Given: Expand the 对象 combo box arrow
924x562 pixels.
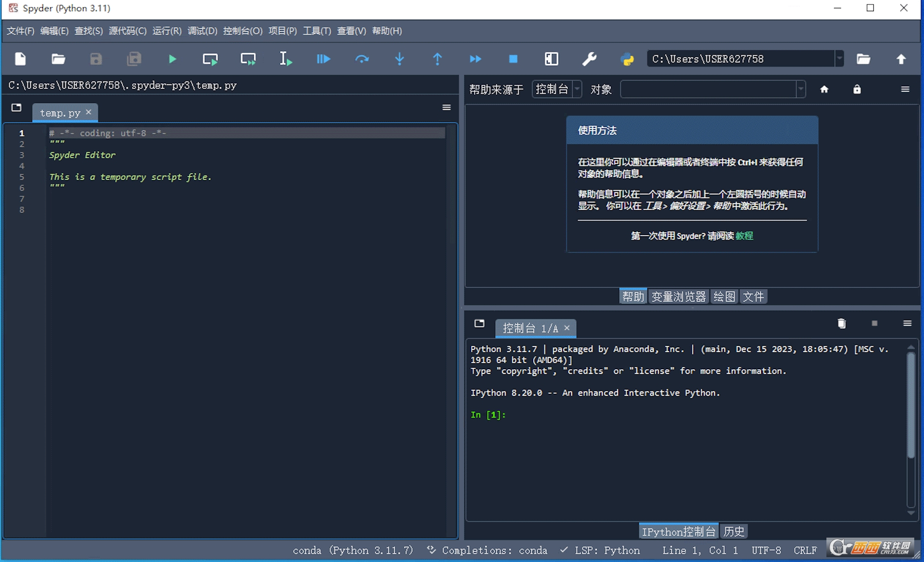Looking at the screenshot, I should coord(801,89).
